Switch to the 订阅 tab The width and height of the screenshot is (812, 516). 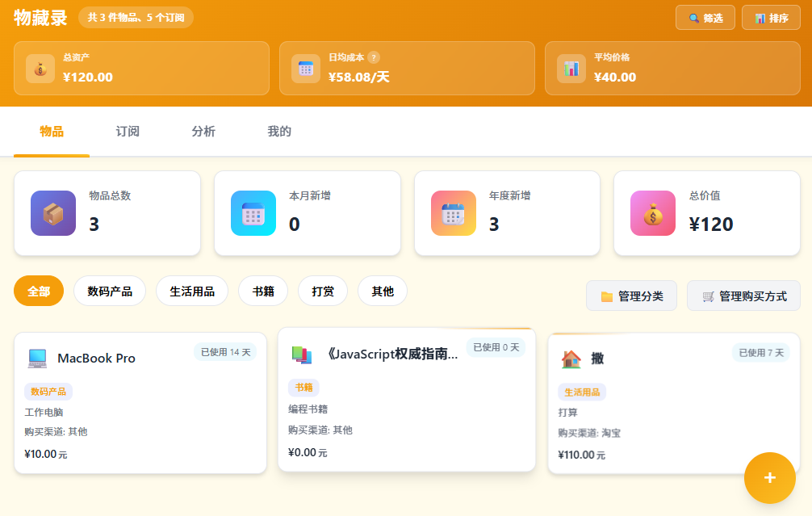[128, 132]
